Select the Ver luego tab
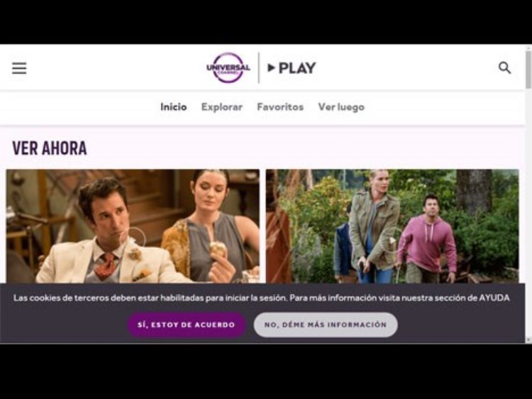The image size is (532, 399). 341,107
